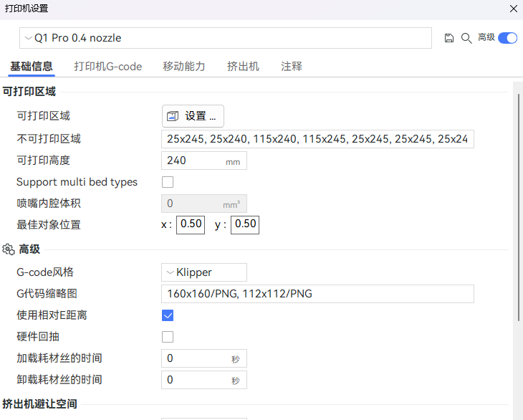Click the 不可打印区域 coordinates field
This screenshot has width=523, height=420.
click(317, 139)
